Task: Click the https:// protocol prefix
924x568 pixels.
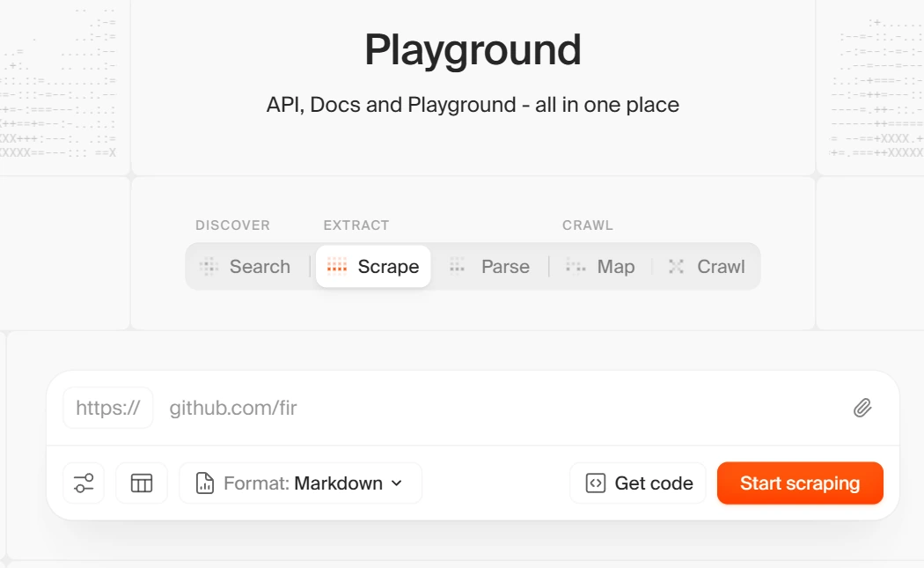Action: pos(108,408)
